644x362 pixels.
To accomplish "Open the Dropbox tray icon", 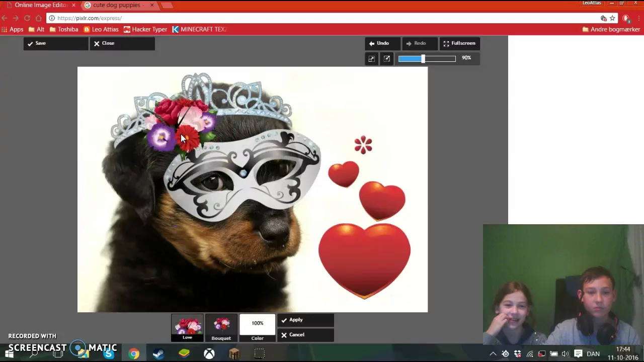I will coord(517,354).
